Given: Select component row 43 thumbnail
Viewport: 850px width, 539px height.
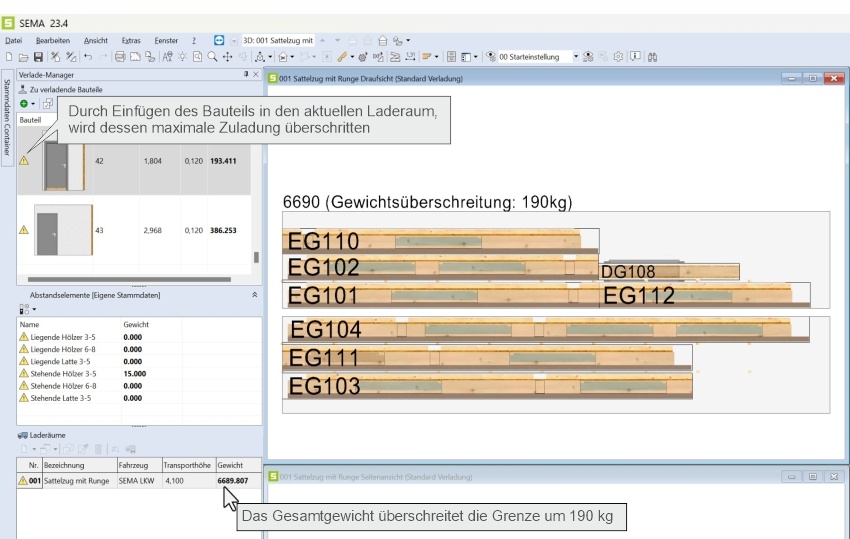Looking at the screenshot, I should point(63,230).
